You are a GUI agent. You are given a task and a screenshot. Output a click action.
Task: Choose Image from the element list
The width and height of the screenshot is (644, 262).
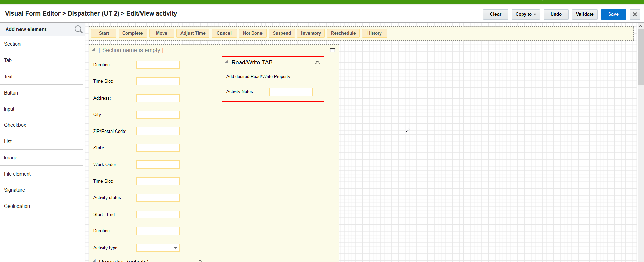tap(42, 158)
